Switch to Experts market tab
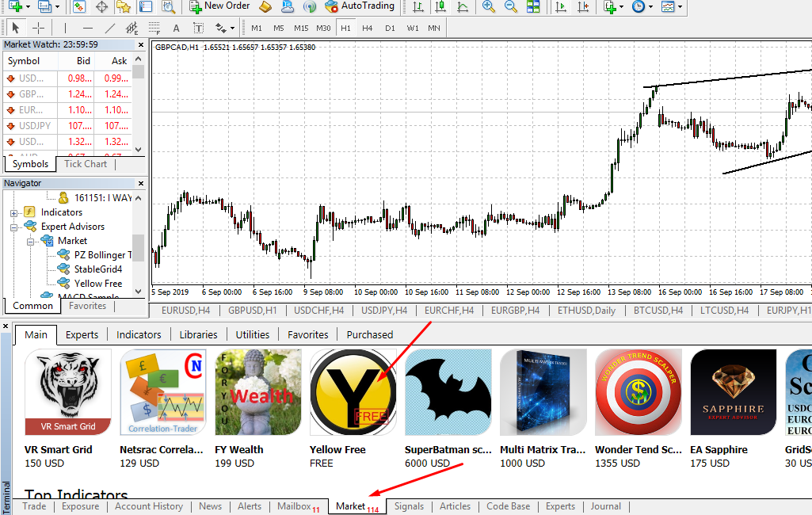The width and height of the screenshot is (812, 515). [82, 334]
